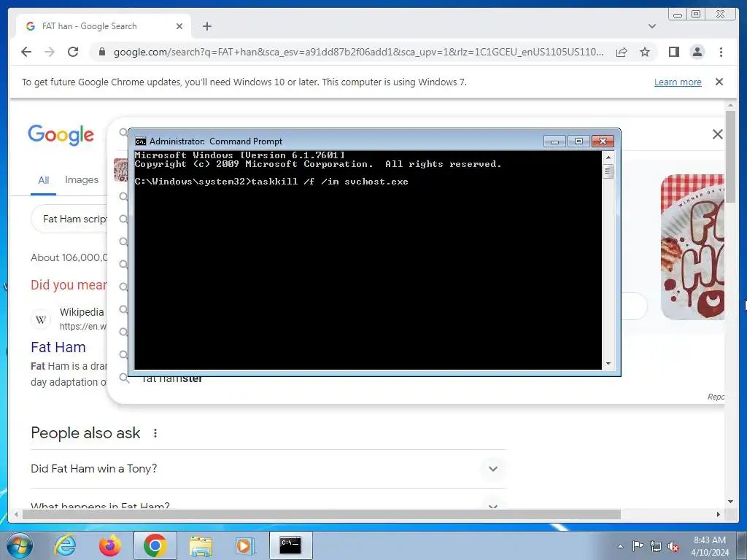Click Chrome's forward arrow
The image size is (747, 560).
pos(50,52)
